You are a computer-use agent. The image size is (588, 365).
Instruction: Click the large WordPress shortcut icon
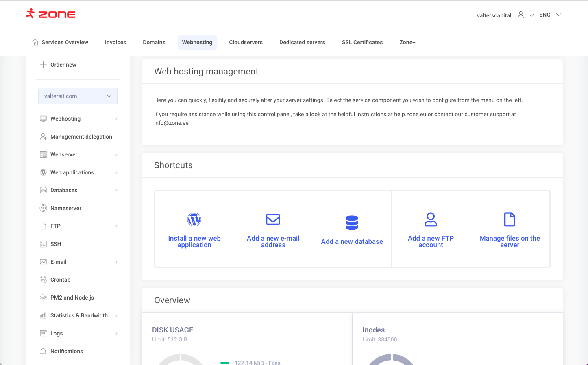point(194,219)
